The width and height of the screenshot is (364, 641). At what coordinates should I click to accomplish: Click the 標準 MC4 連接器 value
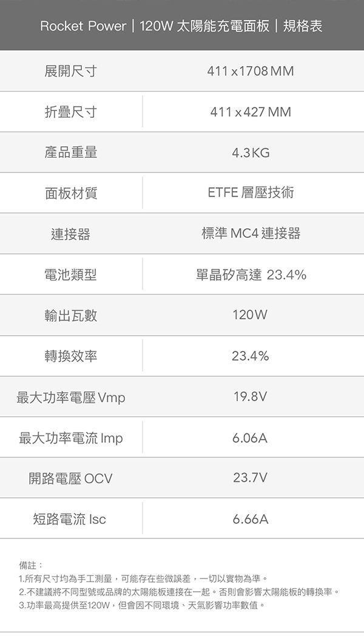pos(251,233)
